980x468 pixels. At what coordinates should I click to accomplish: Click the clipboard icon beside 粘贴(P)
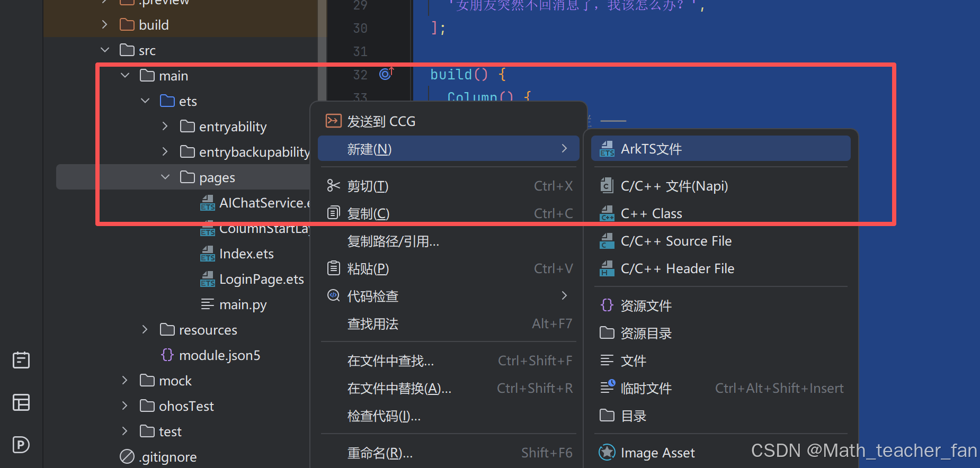click(x=333, y=268)
